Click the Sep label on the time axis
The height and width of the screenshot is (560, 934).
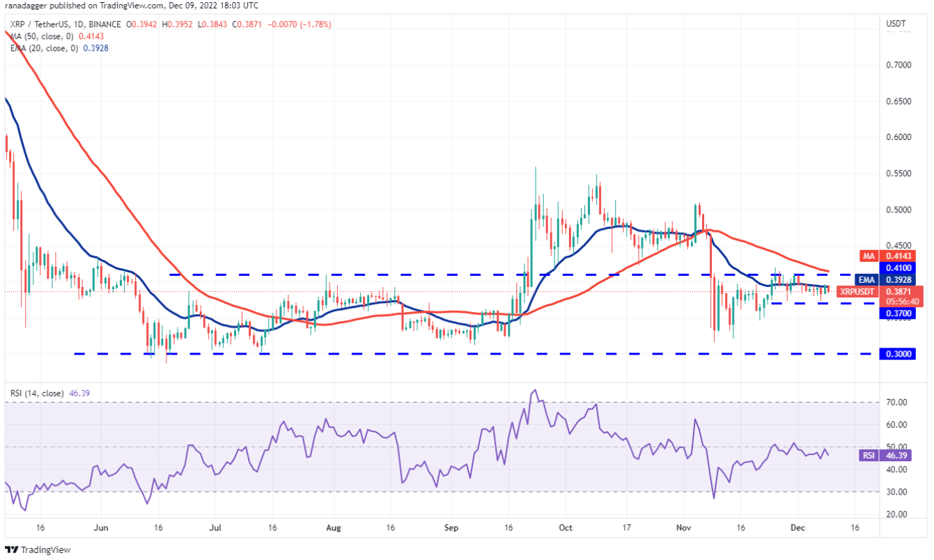451,527
